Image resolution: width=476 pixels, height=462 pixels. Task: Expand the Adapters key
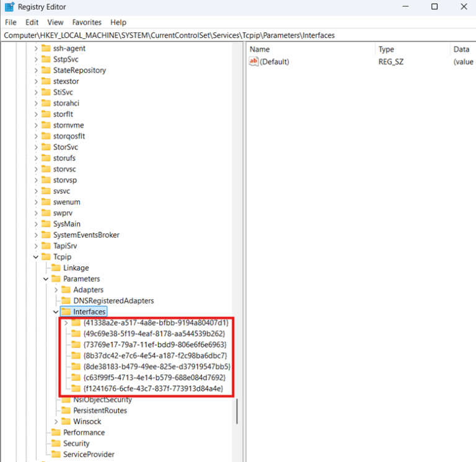coord(56,290)
